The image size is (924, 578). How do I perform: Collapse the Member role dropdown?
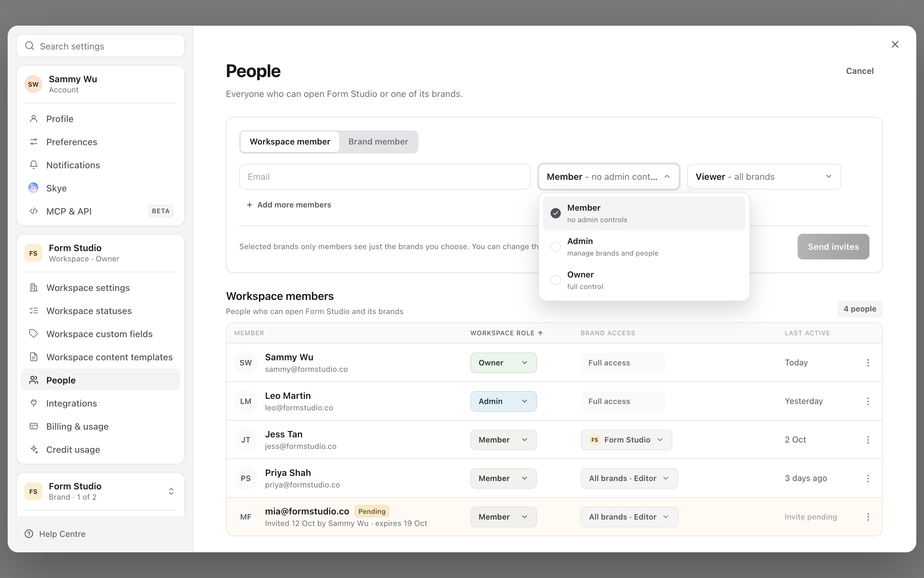(609, 177)
